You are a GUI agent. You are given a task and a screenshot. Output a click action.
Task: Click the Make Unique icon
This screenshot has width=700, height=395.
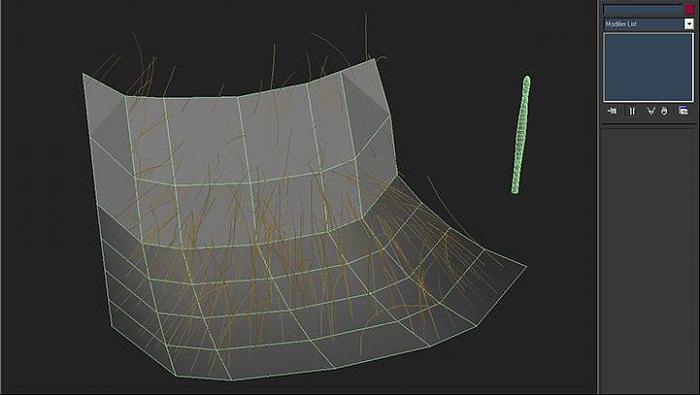tap(650, 111)
